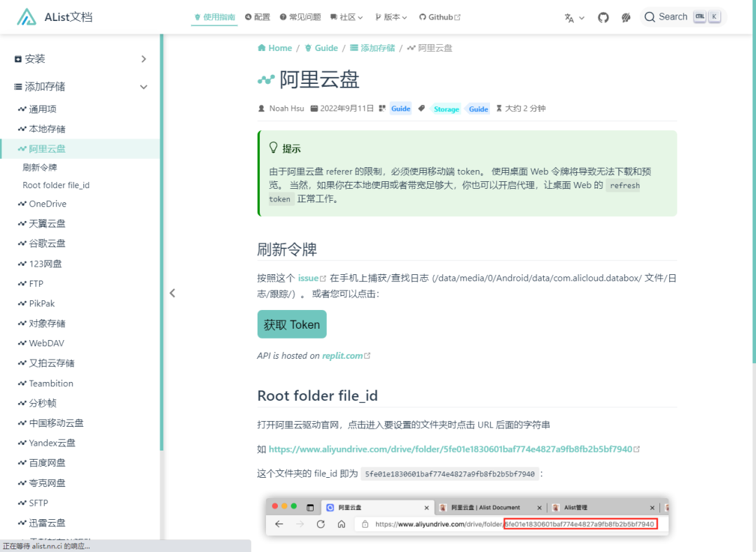The image size is (756, 552).
Task: Open the issue external link
Action: 312,278
